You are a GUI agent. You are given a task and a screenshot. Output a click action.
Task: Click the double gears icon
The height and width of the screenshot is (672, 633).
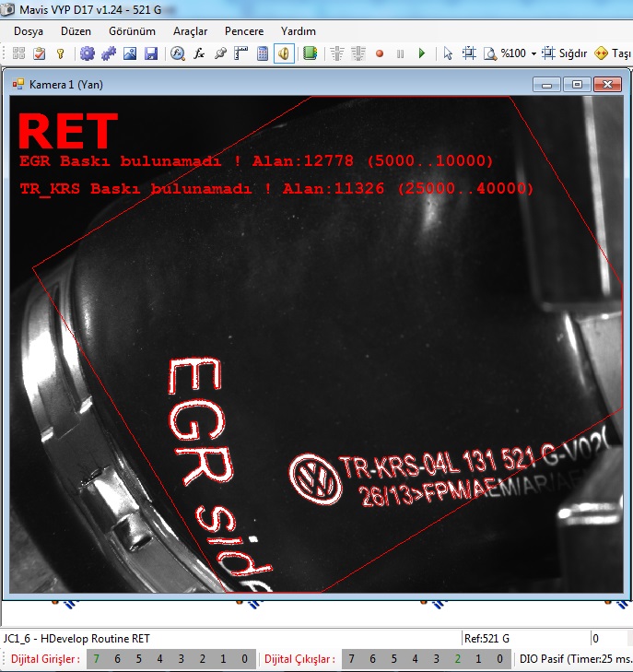(x=109, y=53)
